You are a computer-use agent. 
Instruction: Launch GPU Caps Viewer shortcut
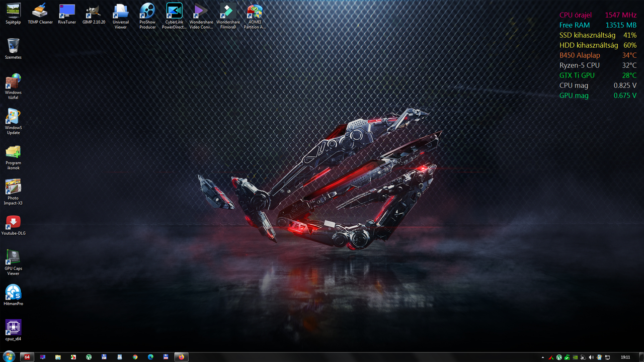point(13,262)
